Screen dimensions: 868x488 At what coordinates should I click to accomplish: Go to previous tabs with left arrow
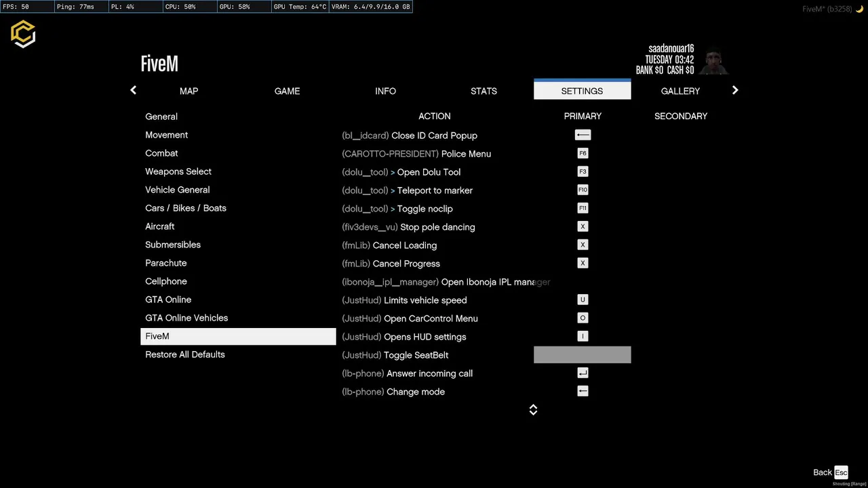(x=133, y=90)
